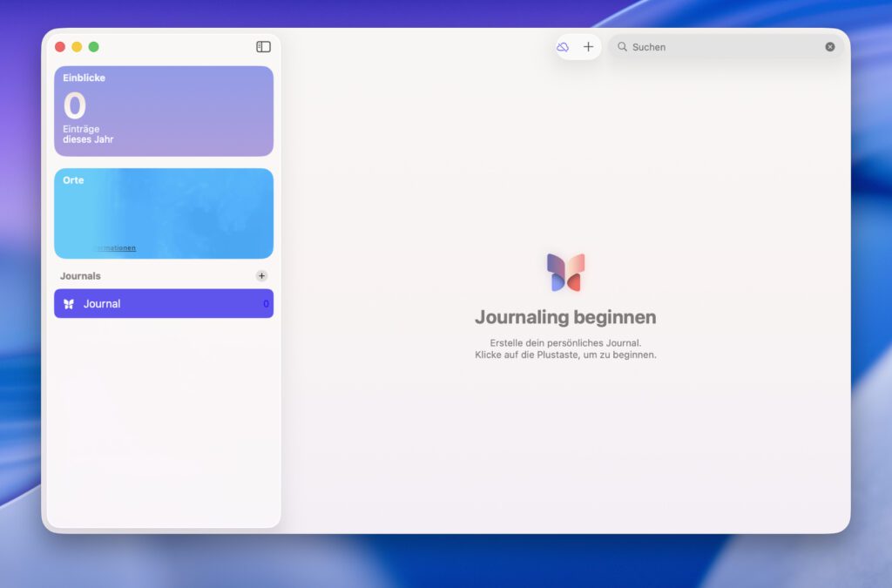This screenshot has height=588, width=892.
Task: Click the iCloud sync status icon in toolbar
Action: coord(563,47)
